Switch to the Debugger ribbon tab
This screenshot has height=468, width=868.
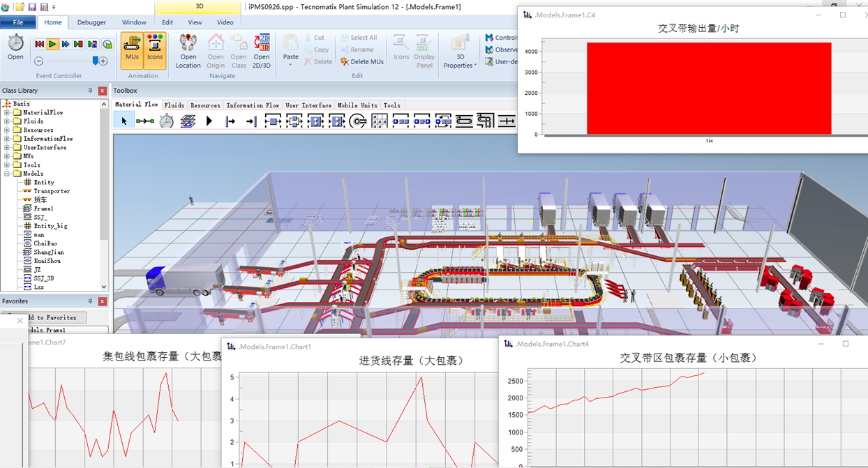(92, 22)
